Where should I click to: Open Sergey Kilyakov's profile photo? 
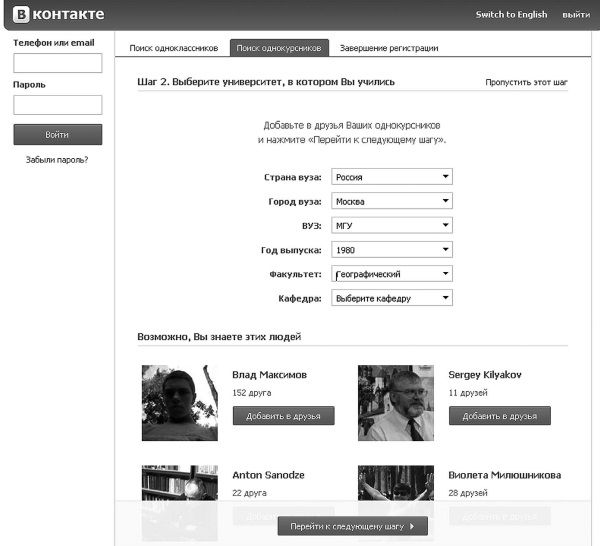(x=396, y=402)
